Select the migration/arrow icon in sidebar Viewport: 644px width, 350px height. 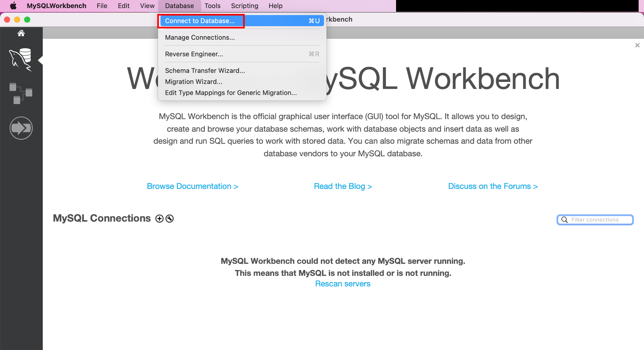tap(21, 128)
